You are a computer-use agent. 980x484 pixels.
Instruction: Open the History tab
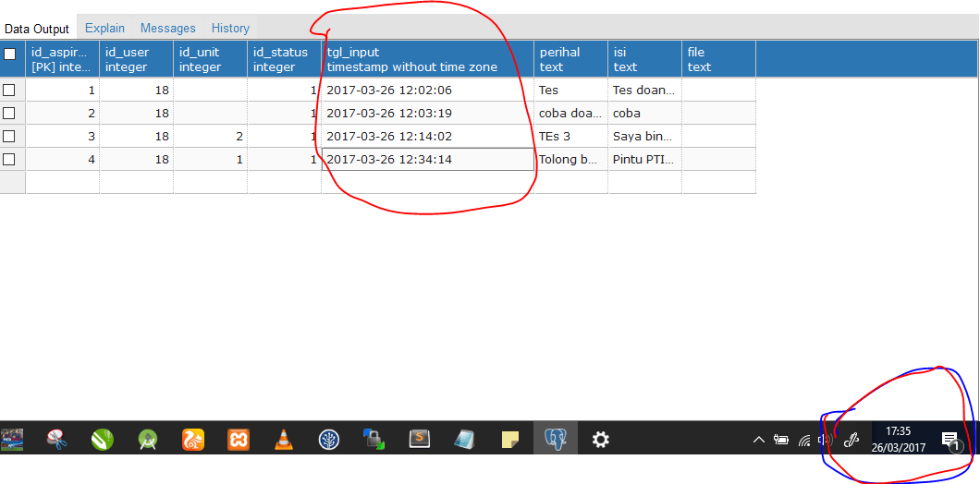[230, 28]
